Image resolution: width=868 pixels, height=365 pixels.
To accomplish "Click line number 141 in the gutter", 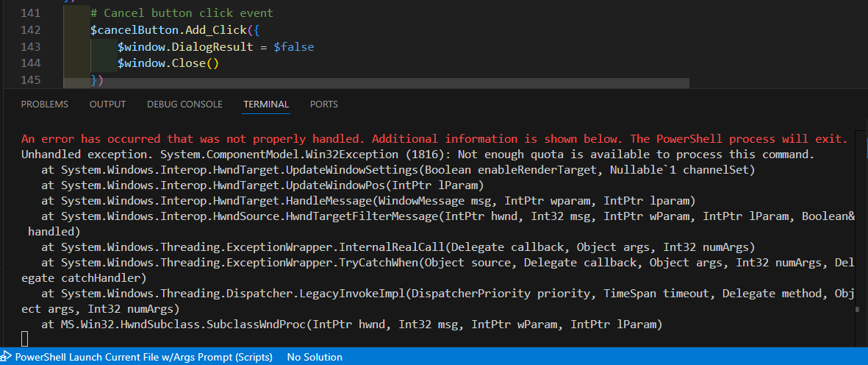I will 30,13.
